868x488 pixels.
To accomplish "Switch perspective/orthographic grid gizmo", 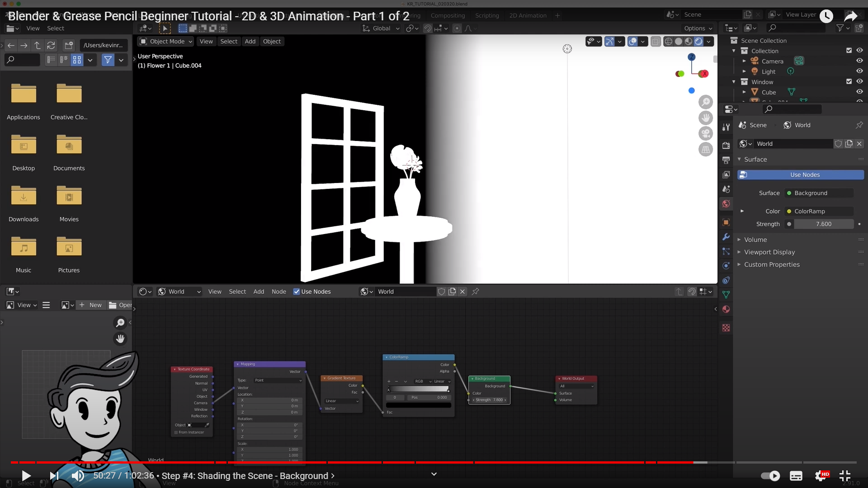I will coord(705,150).
